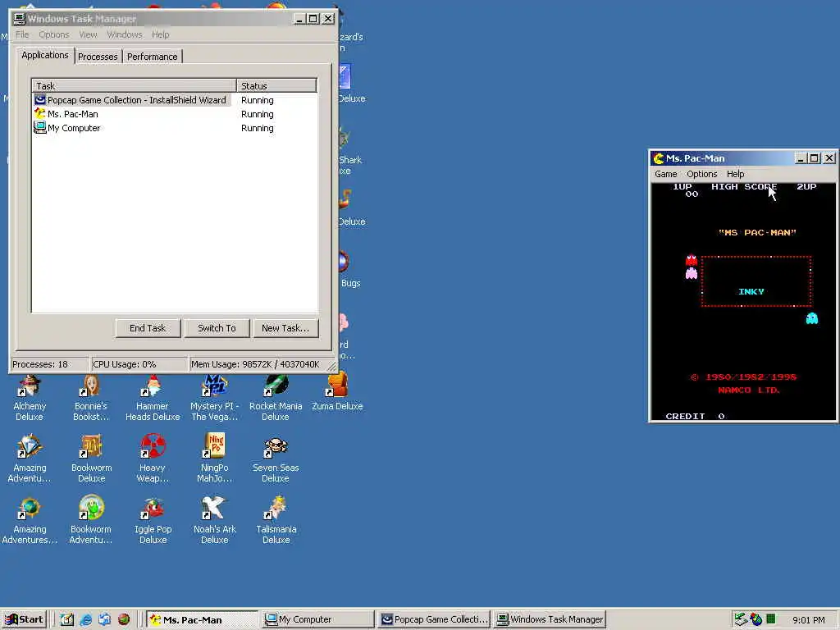Open Ms. Pac-Man Help menu
The image size is (840, 630).
736,174
